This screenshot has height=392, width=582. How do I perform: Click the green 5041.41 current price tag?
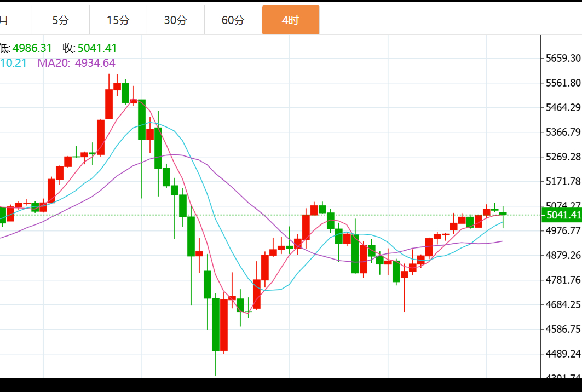tap(561, 215)
